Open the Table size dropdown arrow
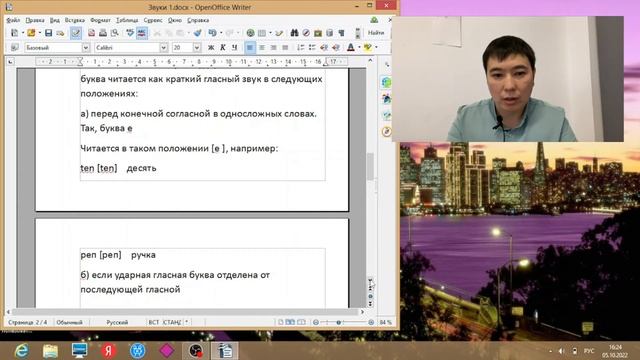The image size is (640, 360). tap(270, 33)
